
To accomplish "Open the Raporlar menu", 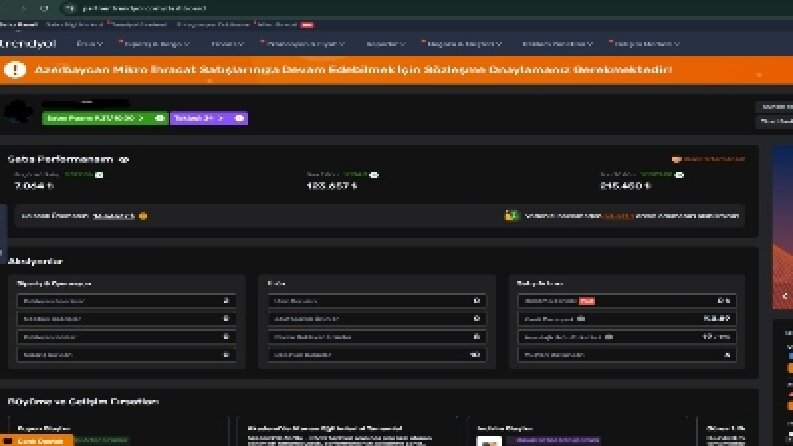I will tap(386, 44).
